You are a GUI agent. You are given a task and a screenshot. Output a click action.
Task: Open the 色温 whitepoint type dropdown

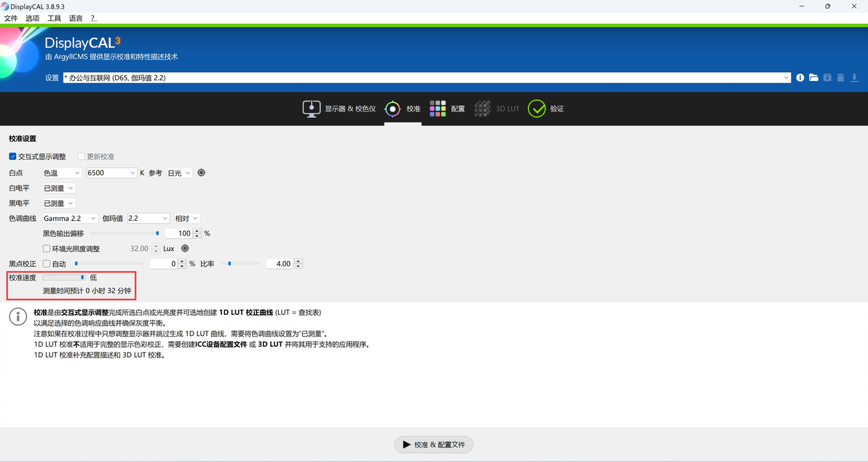[x=62, y=173]
